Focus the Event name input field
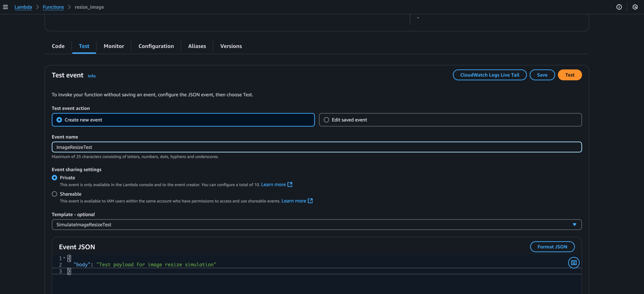The width and height of the screenshot is (644, 294). click(317, 147)
